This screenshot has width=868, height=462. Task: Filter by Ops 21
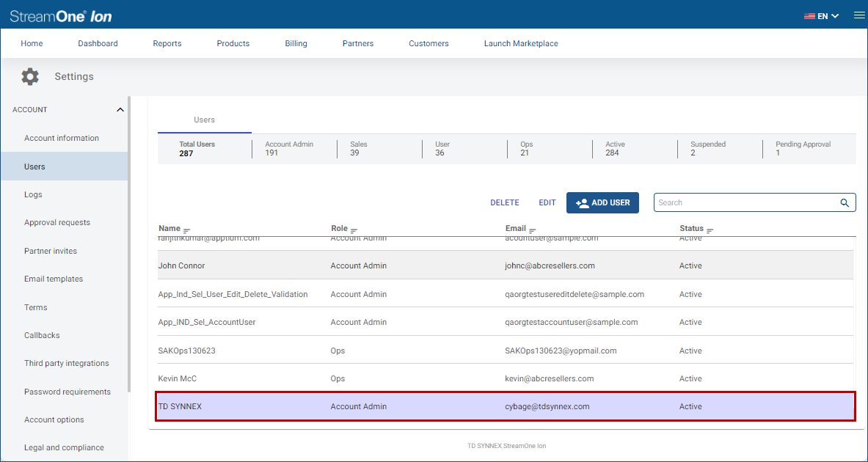pyautogui.click(x=526, y=148)
